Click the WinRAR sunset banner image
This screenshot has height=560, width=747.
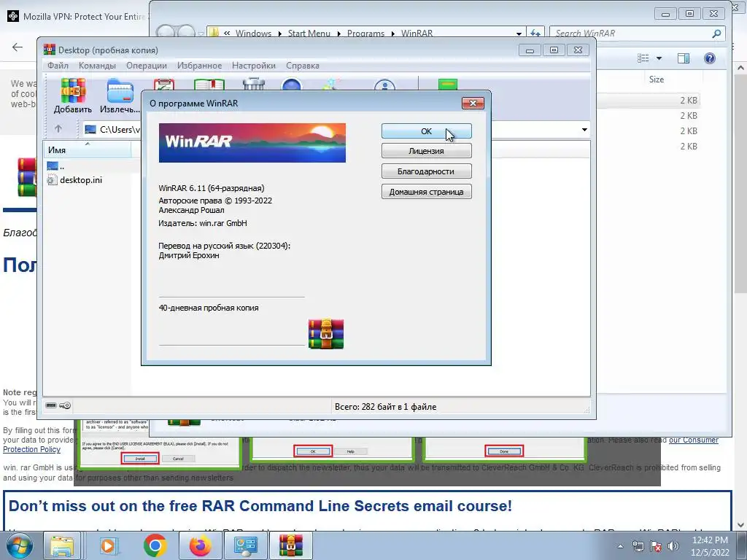252,143
